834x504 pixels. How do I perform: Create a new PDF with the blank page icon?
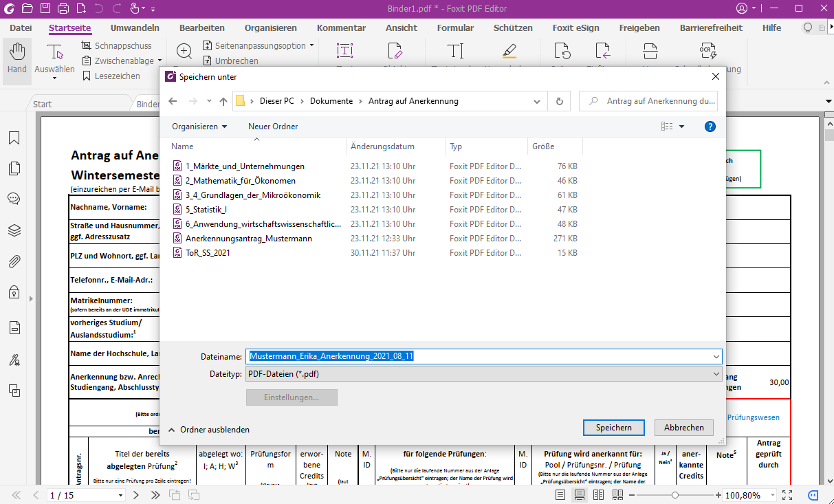point(81,8)
